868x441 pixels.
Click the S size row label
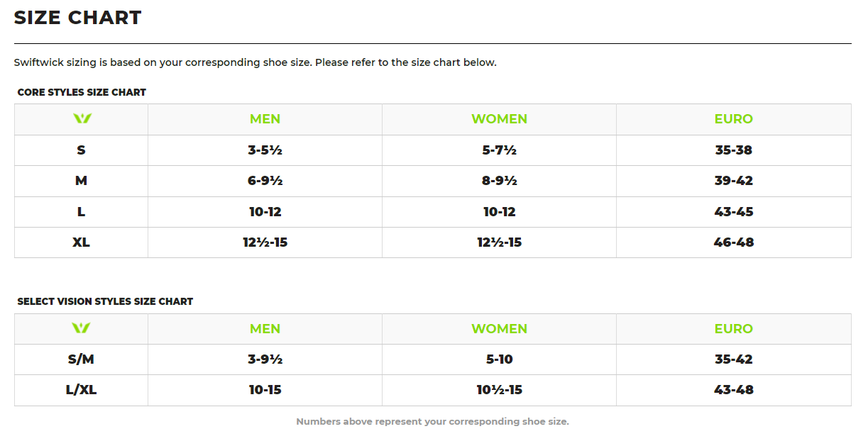click(x=81, y=150)
